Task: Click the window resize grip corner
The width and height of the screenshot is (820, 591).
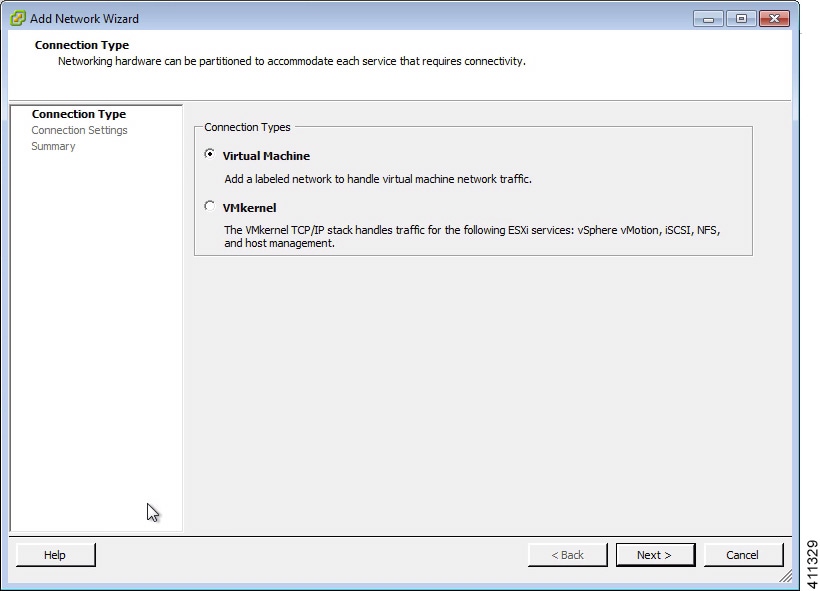Action: tap(785, 576)
